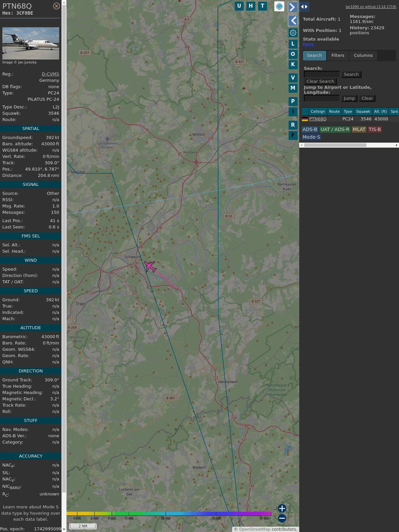Click the German flag in the table row
This screenshot has width=399, height=532.
tap(305, 119)
